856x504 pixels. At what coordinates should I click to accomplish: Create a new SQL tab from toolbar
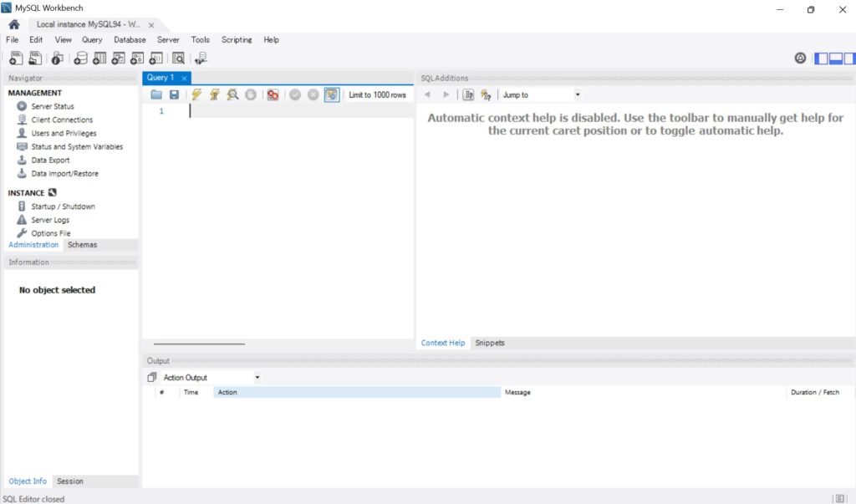16,58
